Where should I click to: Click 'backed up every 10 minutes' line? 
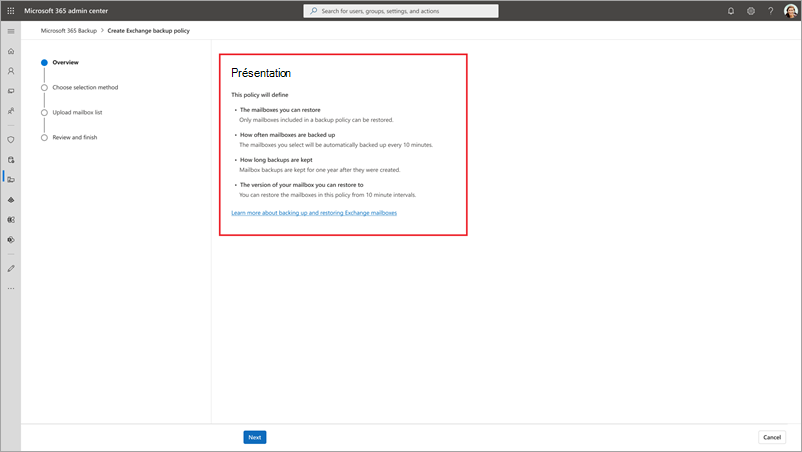point(336,145)
